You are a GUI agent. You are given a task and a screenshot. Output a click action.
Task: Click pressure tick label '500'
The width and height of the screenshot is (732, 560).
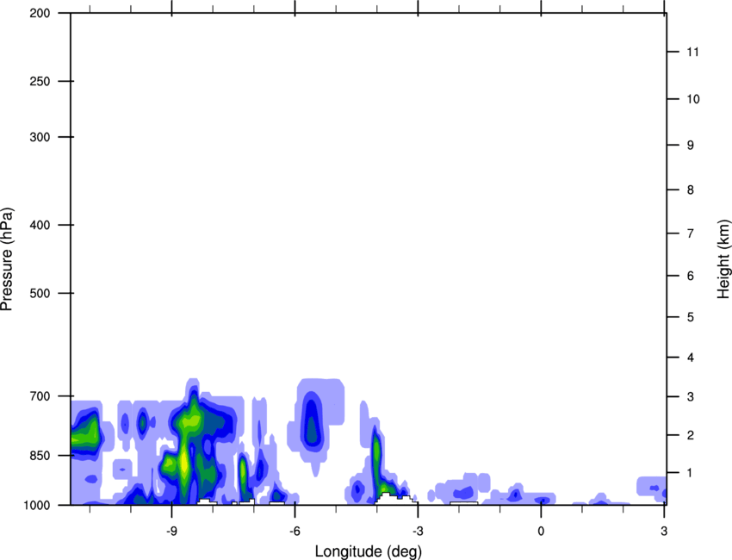[x=40, y=293]
